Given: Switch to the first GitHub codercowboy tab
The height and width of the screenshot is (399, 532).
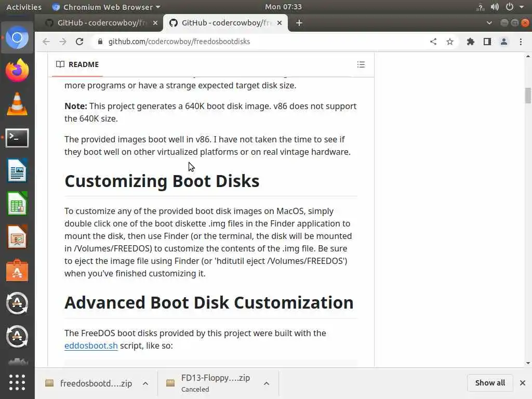Looking at the screenshot, I should [101, 23].
